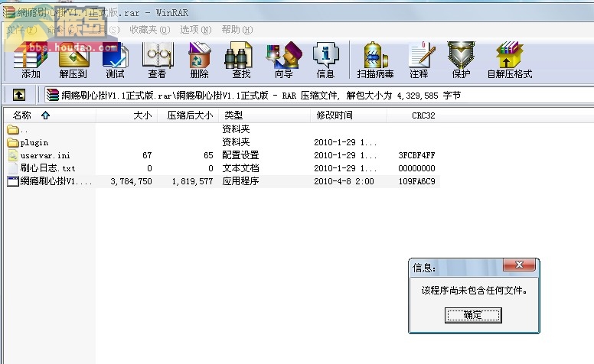Select the 網癮刷心掛V1 application icon
This screenshot has height=364, width=594.
[13, 181]
